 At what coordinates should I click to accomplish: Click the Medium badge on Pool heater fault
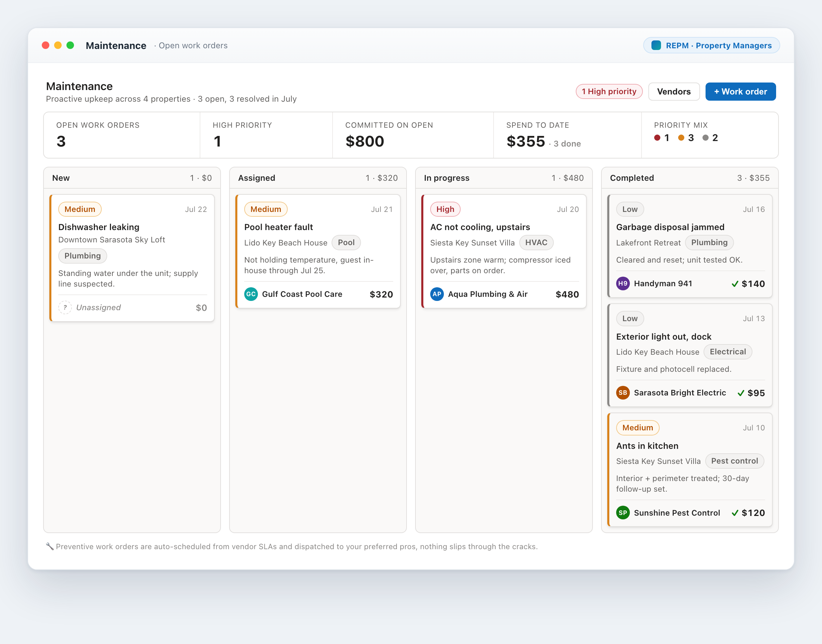point(265,209)
